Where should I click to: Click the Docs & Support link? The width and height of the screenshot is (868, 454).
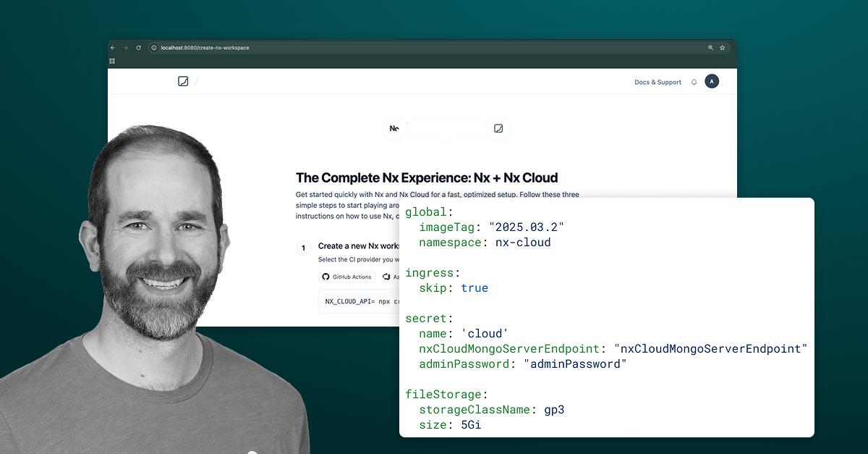pyautogui.click(x=658, y=82)
